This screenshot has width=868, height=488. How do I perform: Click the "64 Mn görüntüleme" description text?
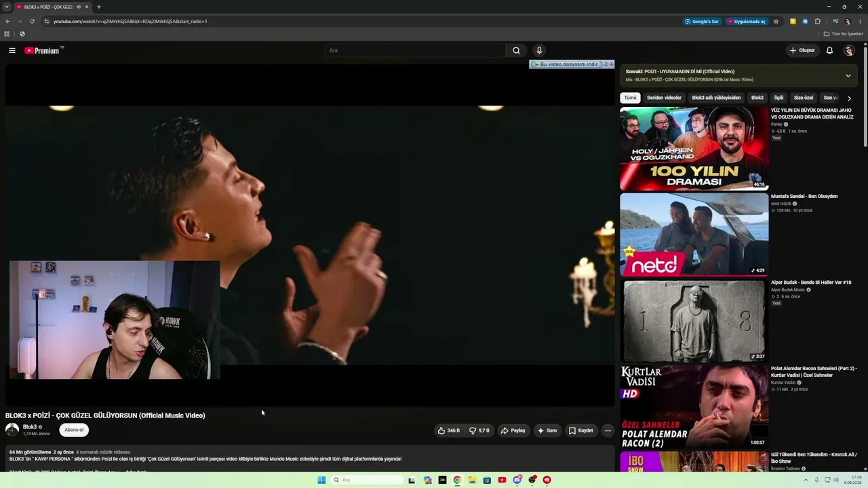click(30, 452)
